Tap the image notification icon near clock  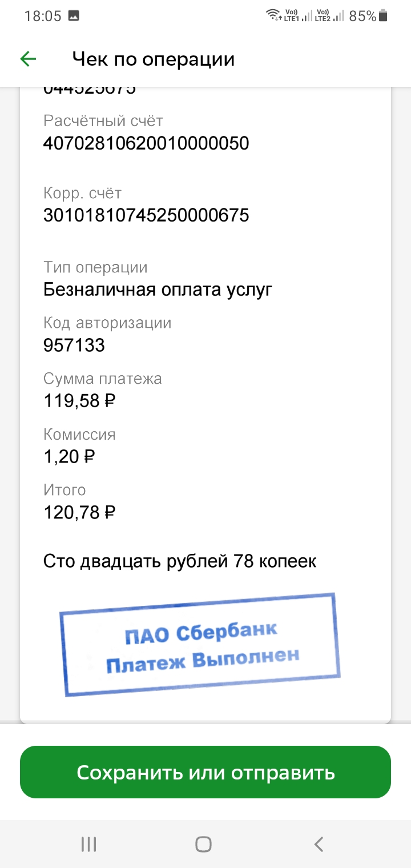pos(74,16)
